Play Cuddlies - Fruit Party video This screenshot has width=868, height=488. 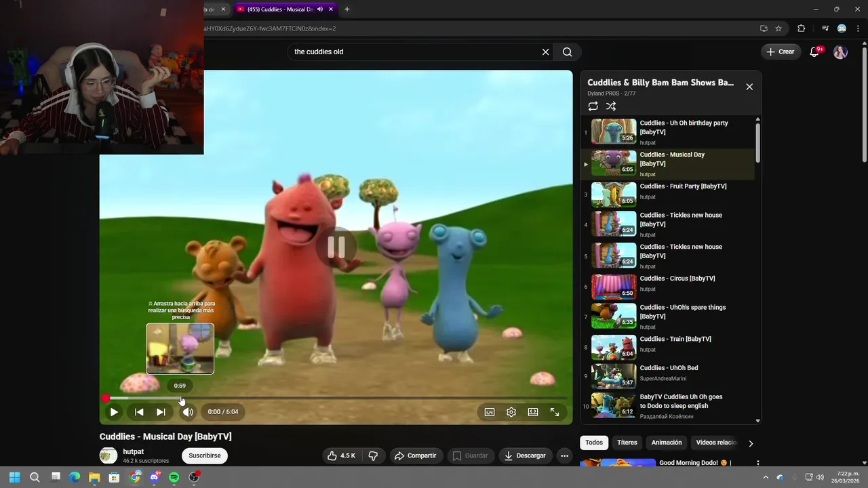click(x=668, y=195)
